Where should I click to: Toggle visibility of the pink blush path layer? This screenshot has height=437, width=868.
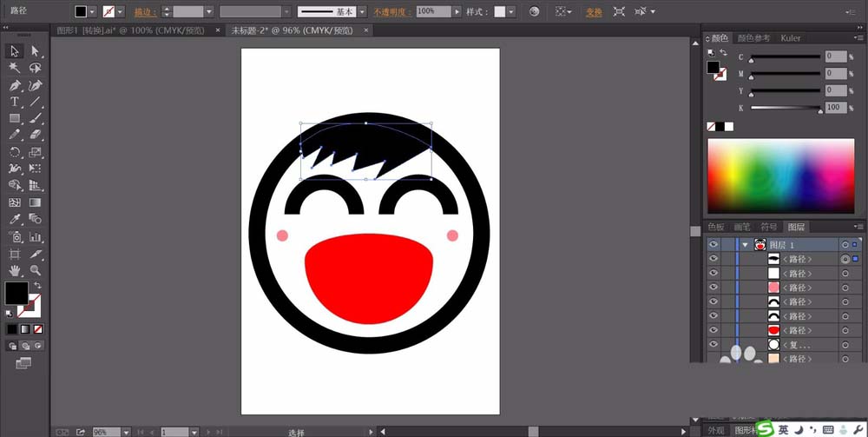(713, 288)
